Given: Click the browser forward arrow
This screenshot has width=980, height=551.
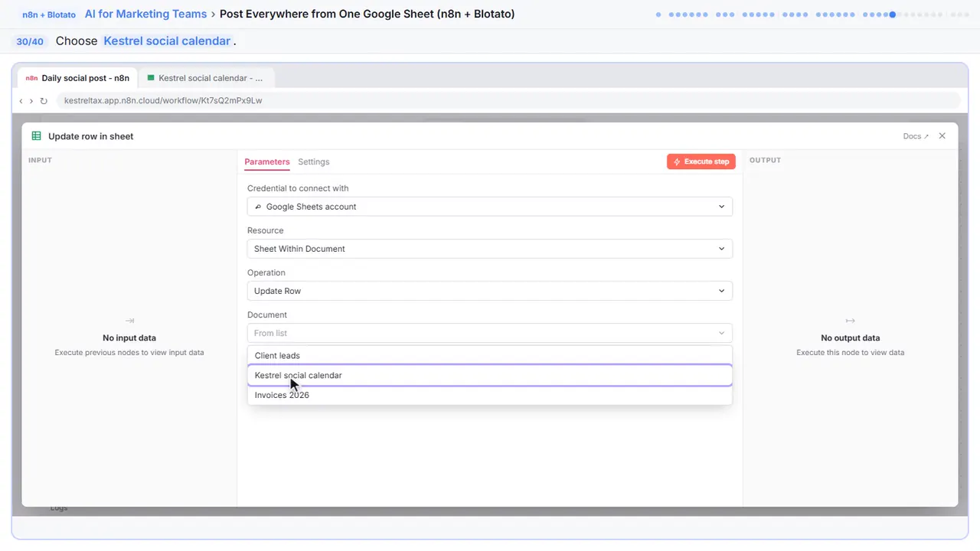Looking at the screenshot, I should pos(31,101).
